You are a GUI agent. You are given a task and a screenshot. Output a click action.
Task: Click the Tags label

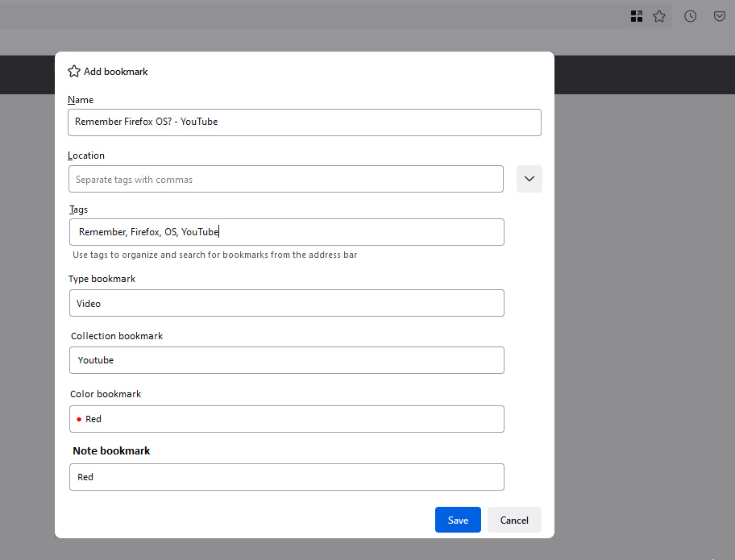click(x=79, y=209)
